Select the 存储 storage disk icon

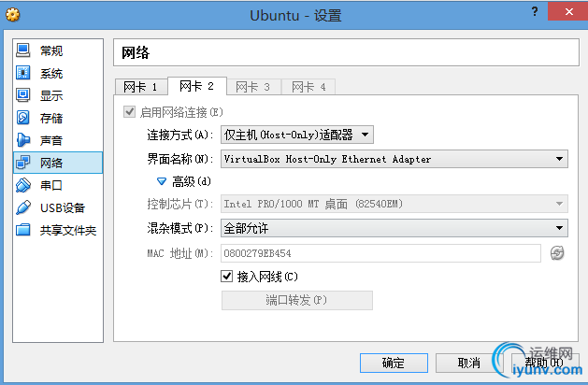click(x=22, y=118)
